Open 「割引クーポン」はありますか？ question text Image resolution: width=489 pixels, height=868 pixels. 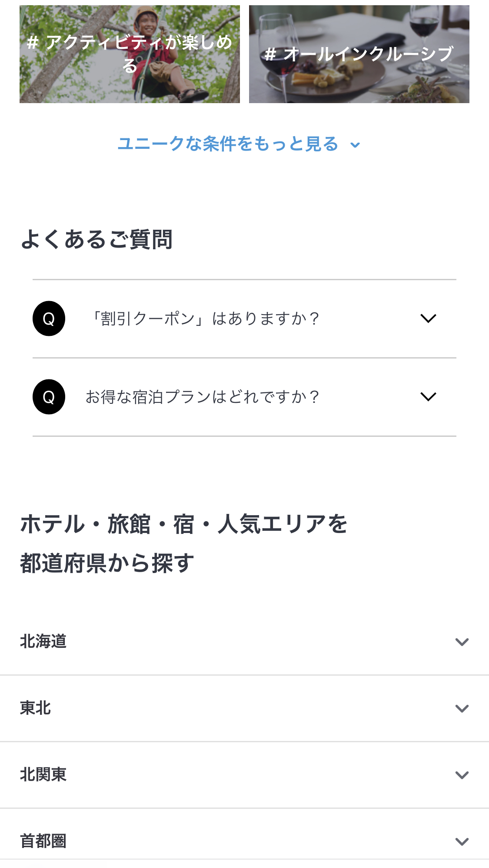click(x=204, y=318)
